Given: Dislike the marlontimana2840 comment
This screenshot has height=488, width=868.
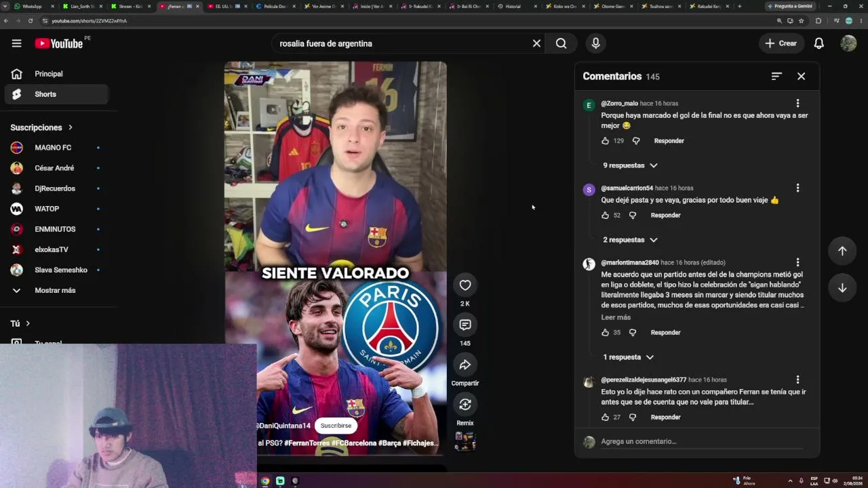Looking at the screenshot, I should [x=633, y=333].
